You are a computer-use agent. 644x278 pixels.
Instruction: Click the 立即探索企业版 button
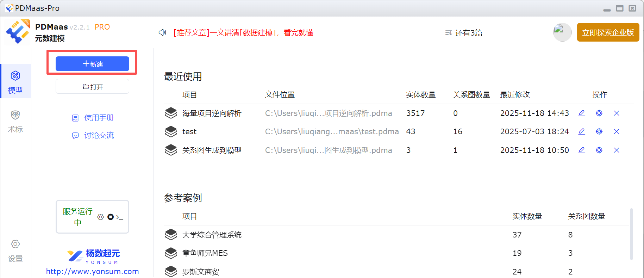click(x=608, y=32)
